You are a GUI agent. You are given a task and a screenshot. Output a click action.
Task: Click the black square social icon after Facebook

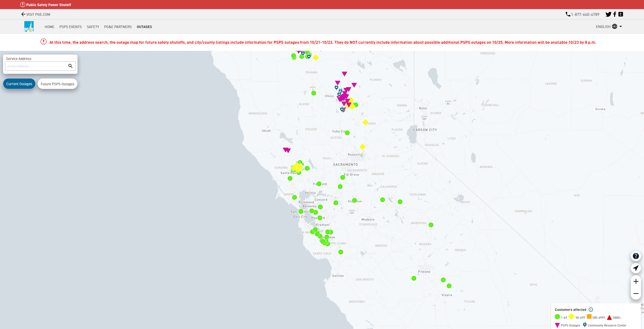621,14
